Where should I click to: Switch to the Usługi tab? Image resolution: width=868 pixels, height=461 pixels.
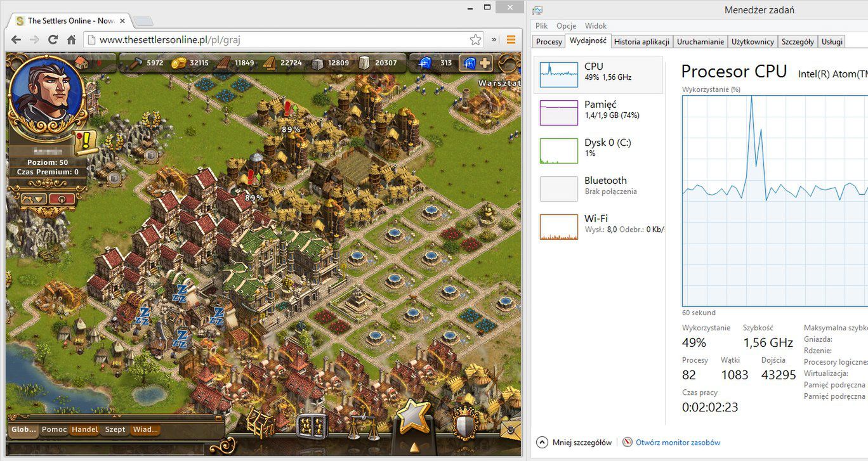(832, 42)
